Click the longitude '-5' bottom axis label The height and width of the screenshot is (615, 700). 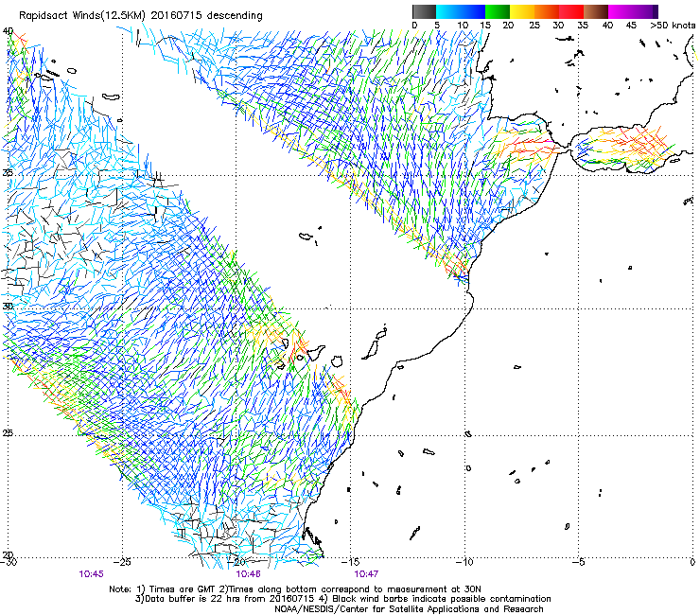[x=579, y=562]
